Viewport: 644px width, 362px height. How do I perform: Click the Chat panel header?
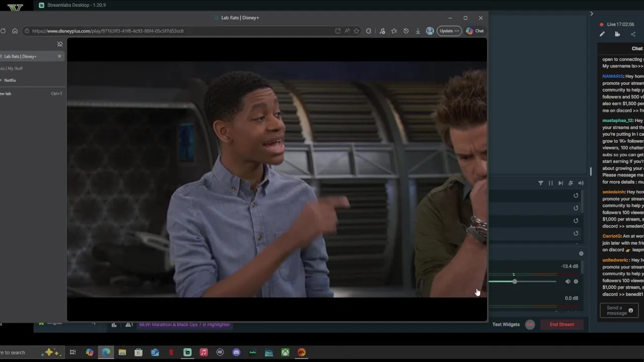tap(637, 48)
